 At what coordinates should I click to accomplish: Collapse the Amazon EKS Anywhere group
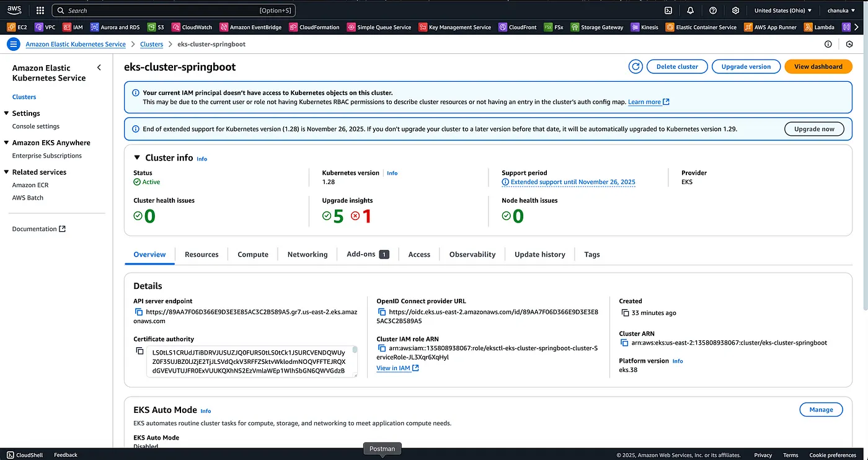pyautogui.click(x=6, y=143)
